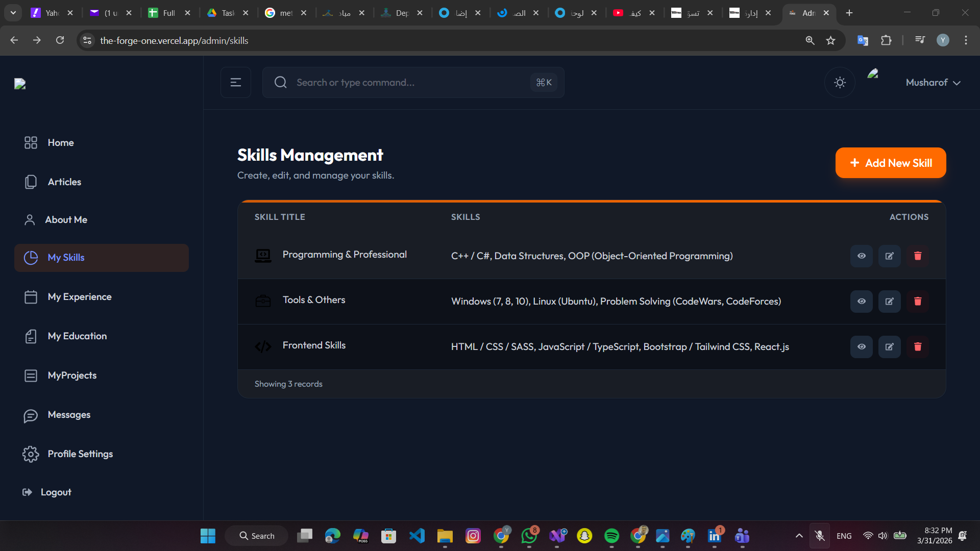Click the Add New Skill button
Screen dimensions: 980x551
click(890, 163)
